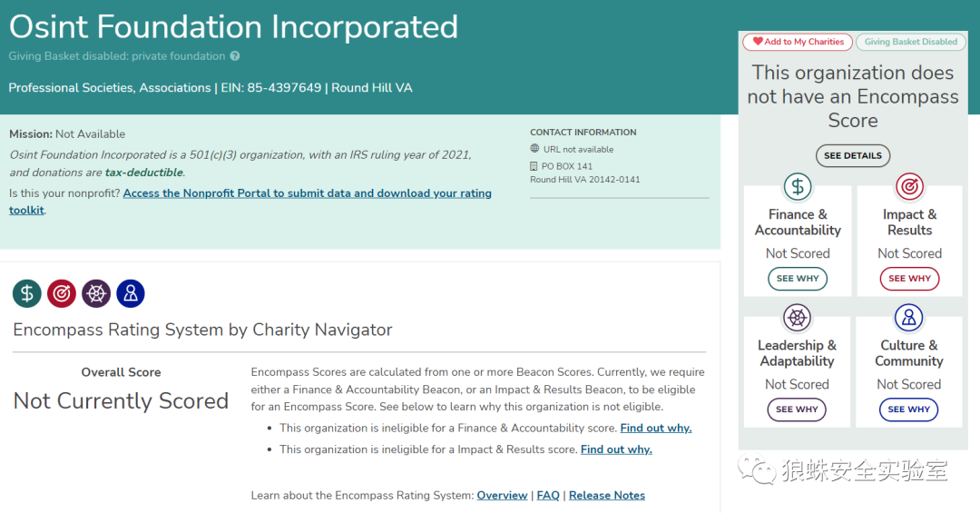Add organization to My Charities

coord(798,42)
